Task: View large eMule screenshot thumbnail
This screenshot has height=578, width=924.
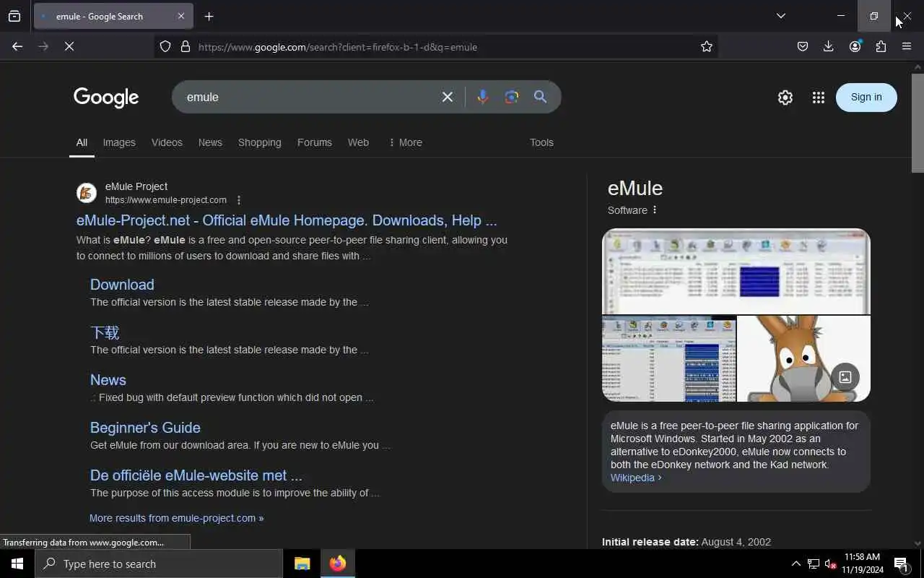Action: [x=736, y=272]
